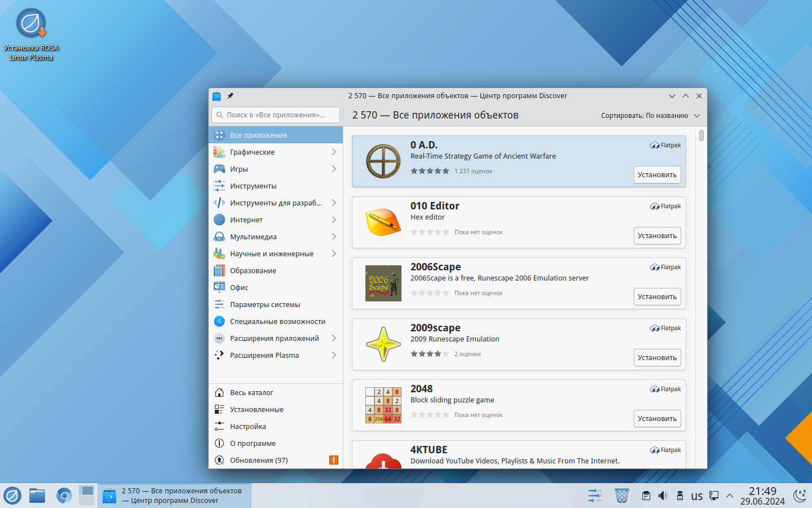Open the network connections tray icon

tap(714, 496)
